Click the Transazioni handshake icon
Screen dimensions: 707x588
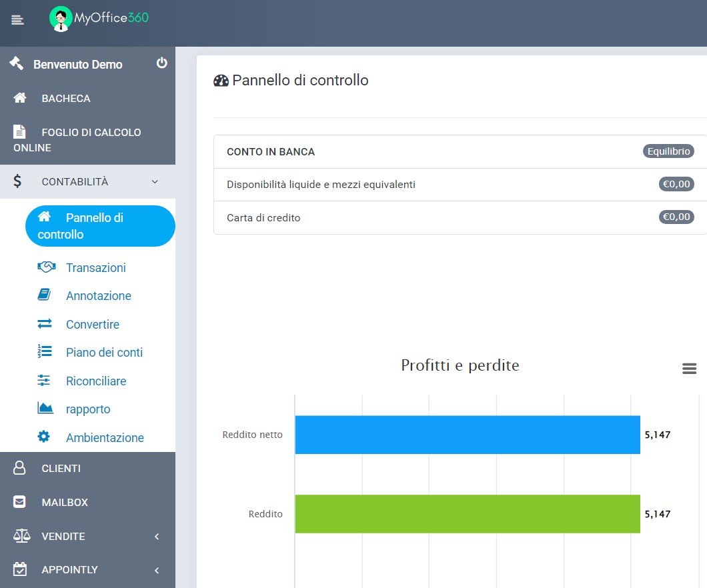click(47, 267)
